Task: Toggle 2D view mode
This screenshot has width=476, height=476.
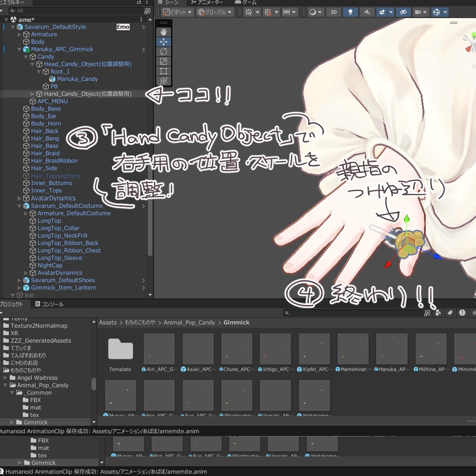Action: tap(333, 12)
